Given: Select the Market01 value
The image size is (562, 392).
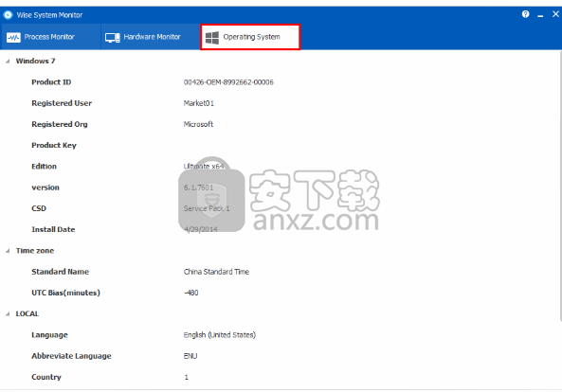Looking at the screenshot, I should pyautogui.click(x=199, y=103).
